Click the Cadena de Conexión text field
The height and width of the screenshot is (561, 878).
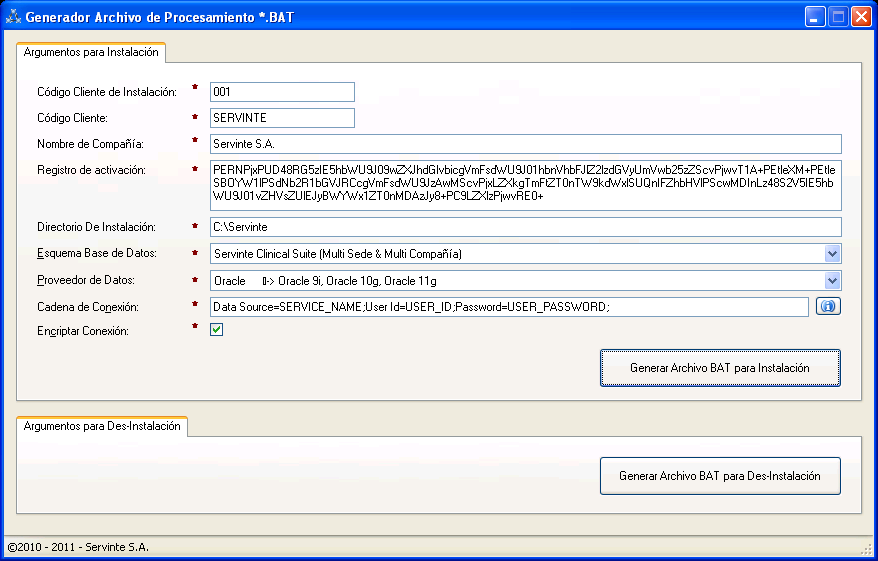(x=508, y=307)
